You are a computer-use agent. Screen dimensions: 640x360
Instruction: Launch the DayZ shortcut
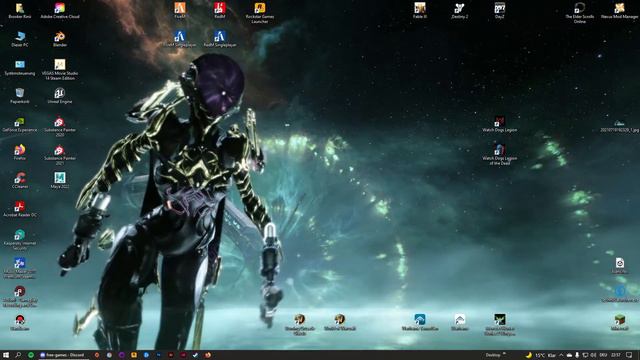pyautogui.click(x=500, y=11)
